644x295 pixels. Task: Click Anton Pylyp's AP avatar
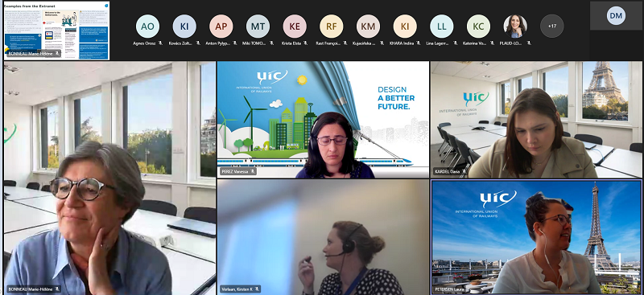click(221, 26)
